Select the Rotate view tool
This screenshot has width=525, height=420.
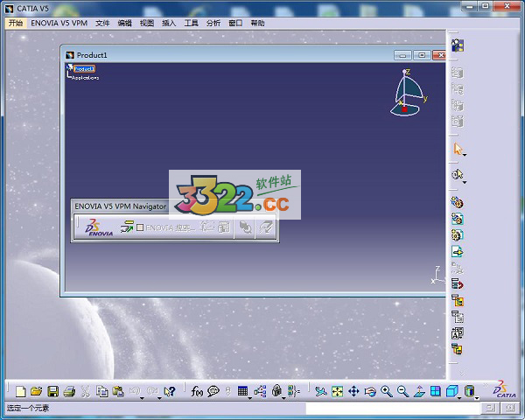370,391
